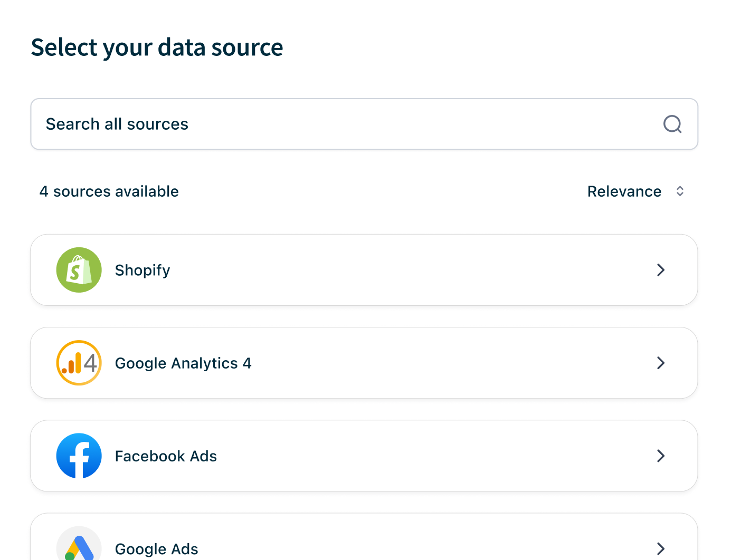Open the Relevance sort dropdown
This screenshot has width=741, height=560.
pos(624,191)
